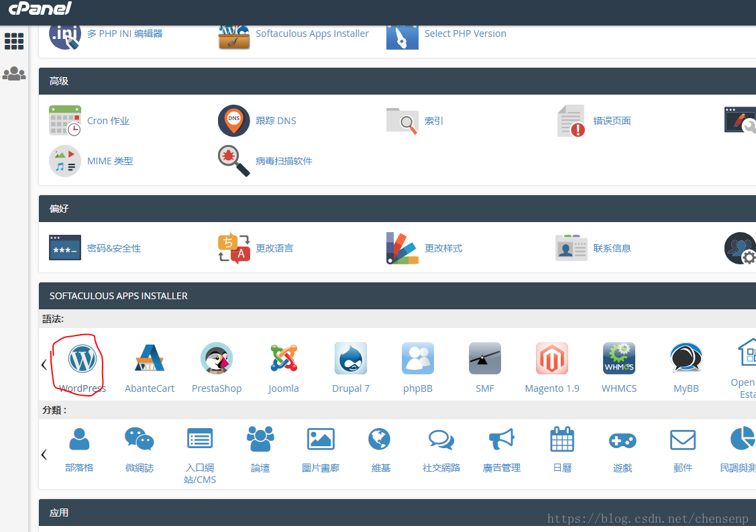
Task: Select the Magento 1.9 app icon
Action: click(x=551, y=358)
